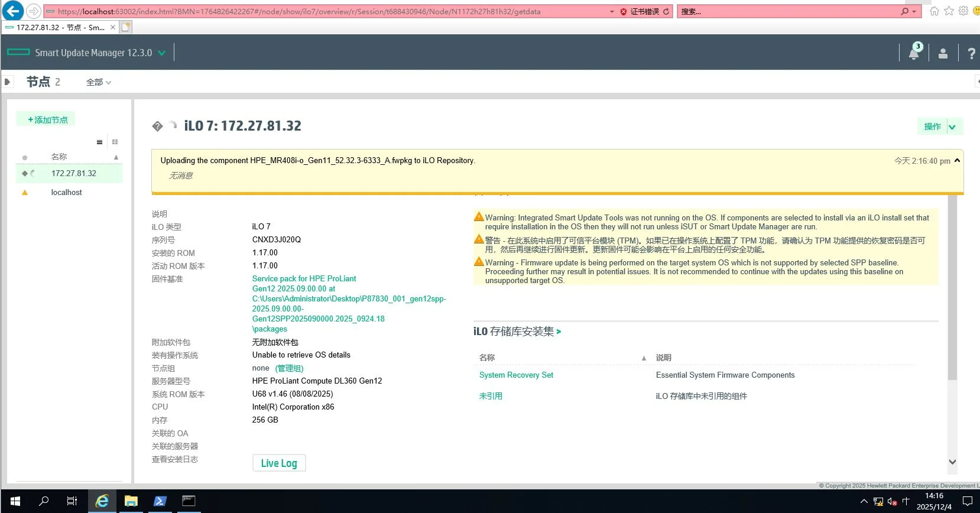Click the HPE ProLiant Compute DL360 Gen12 model text
The width and height of the screenshot is (980, 513).
(317, 381)
